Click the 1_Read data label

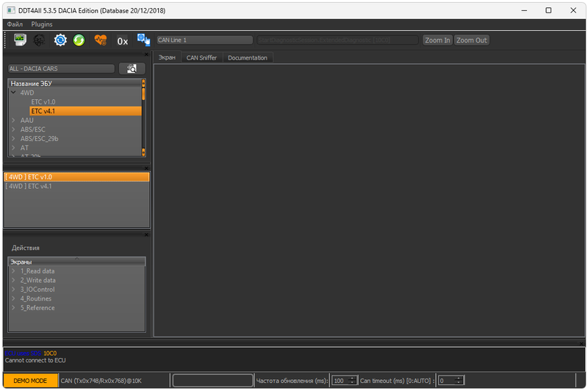point(37,271)
